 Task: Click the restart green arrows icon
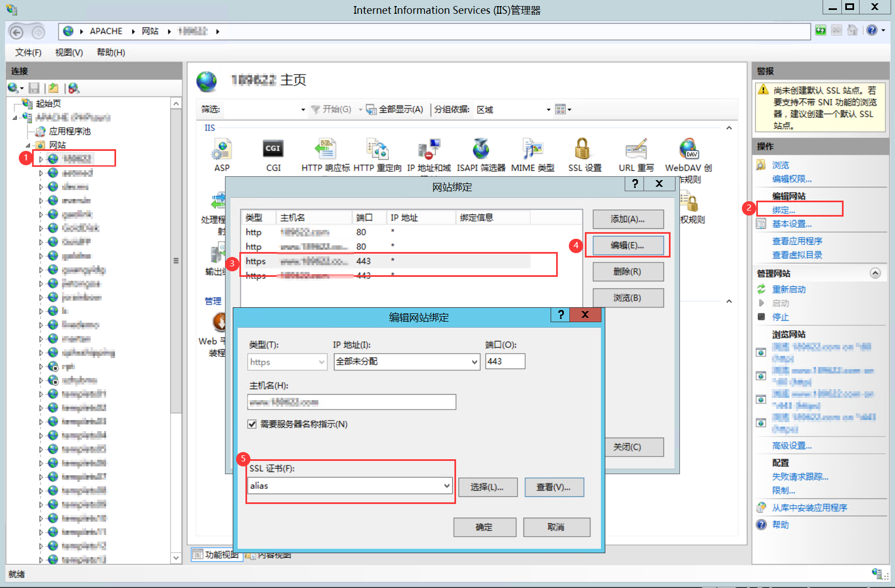point(761,289)
